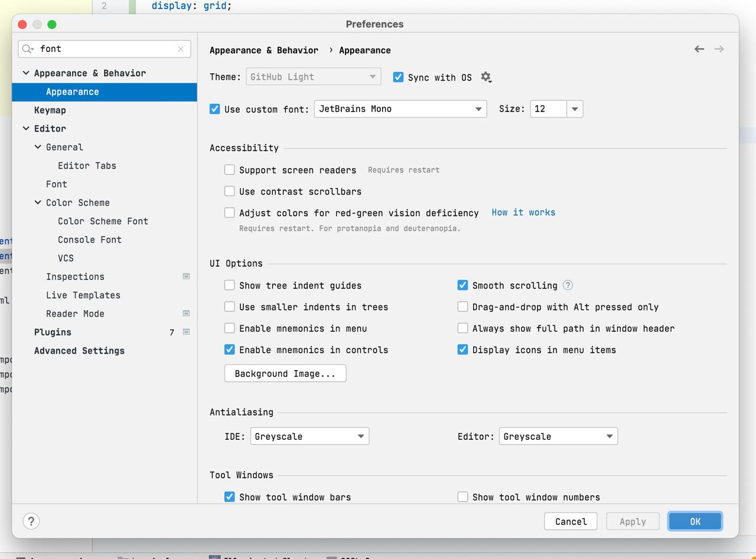Image resolution: width=756 pixels, height=559 pixels.
Task: Open the How it works link
Action: 523,213
